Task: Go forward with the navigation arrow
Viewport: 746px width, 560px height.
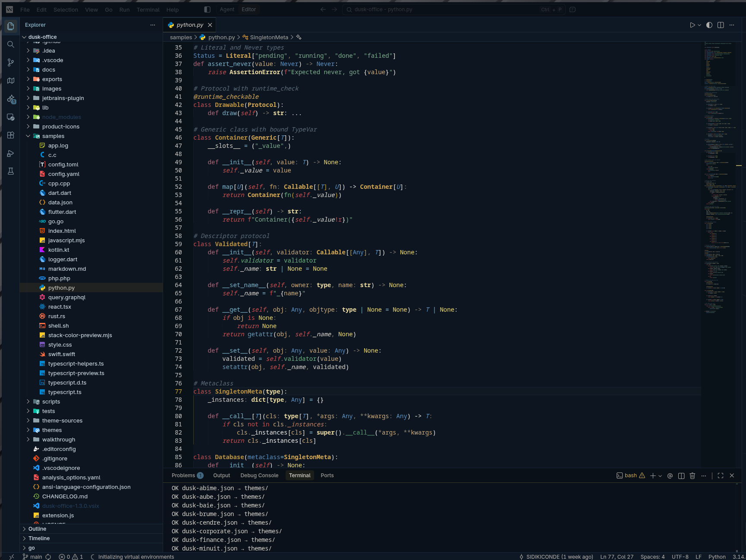Action: [334, 9]
